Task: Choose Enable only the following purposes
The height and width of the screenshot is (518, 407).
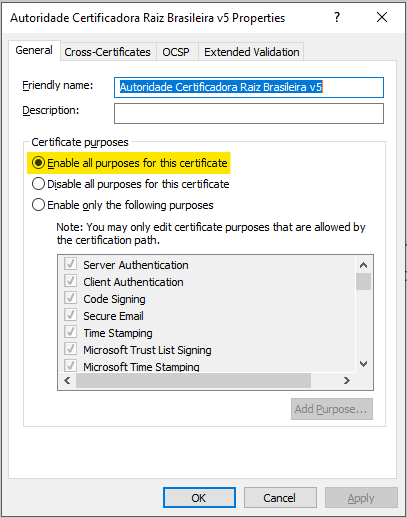Action: click(x=38, y=205)
